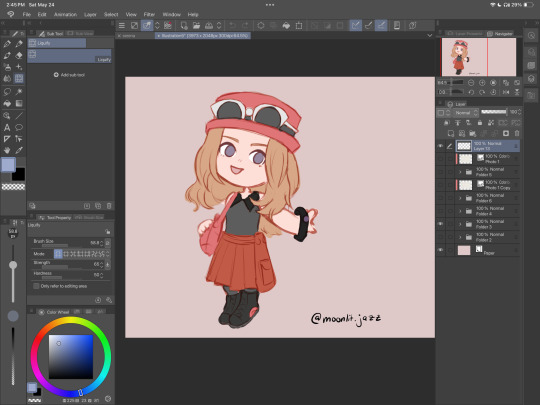Click the layer opacity stepper arrows
540x405 pixels.
(519, 112)
